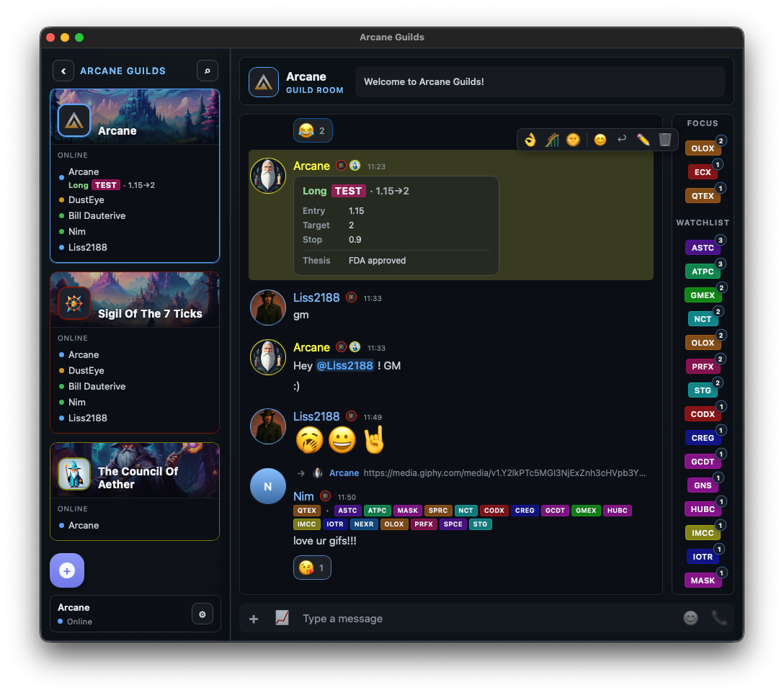
Task: Open emoji picker in message box
Action: (x=690, y=618)
